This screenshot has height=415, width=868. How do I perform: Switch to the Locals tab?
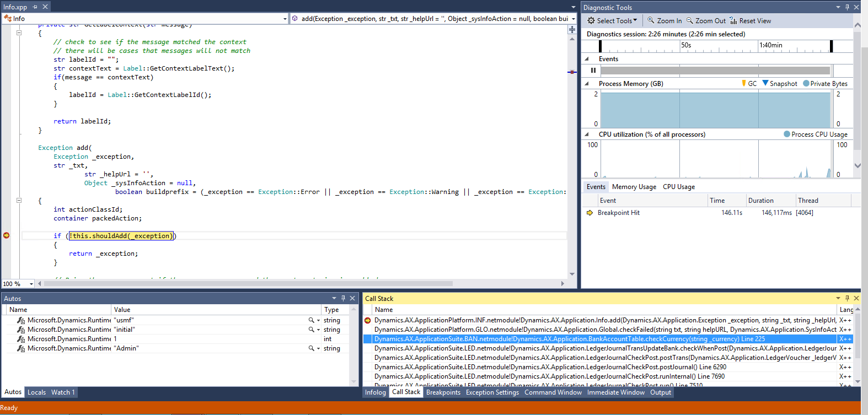[x=36, y=392]
